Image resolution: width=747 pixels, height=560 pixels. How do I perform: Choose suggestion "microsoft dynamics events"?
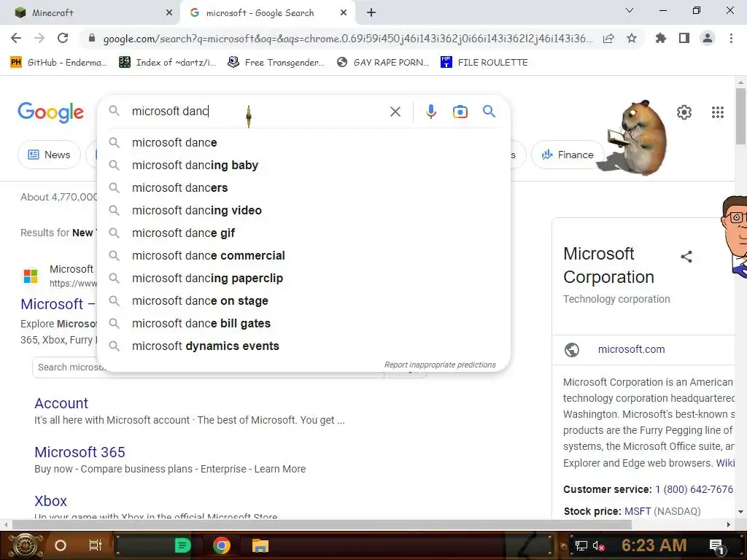tap(303, 346)
